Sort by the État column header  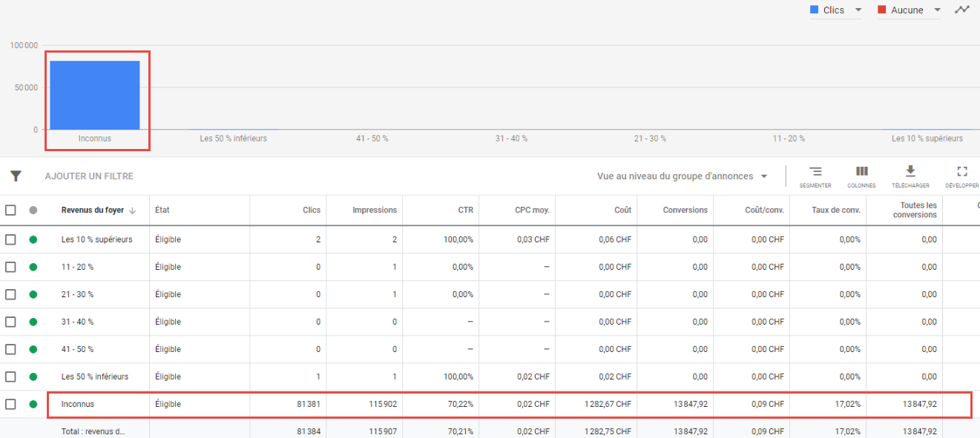pyautogui.click(x=162, y=210)
